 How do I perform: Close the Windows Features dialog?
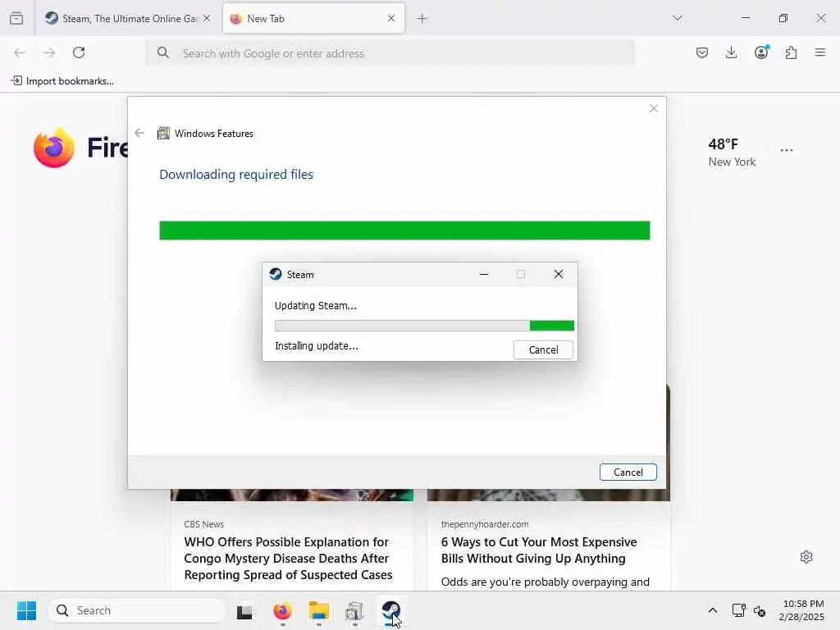[654, 109]
